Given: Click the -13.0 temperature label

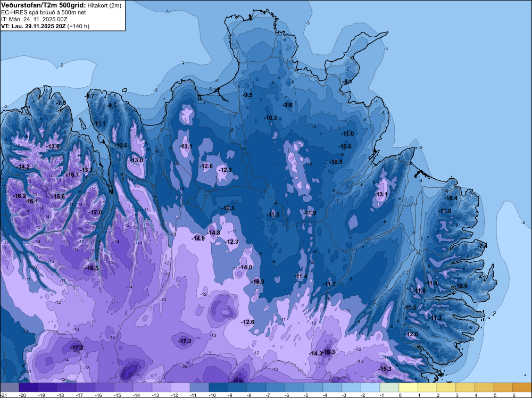Looking at the screenshot, I should [x=137, y=161].
